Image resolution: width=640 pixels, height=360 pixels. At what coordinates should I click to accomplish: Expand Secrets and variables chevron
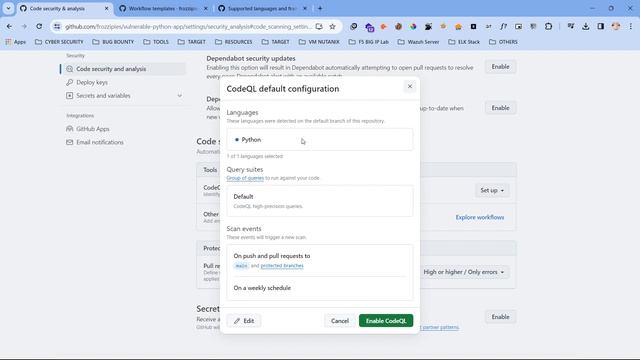click(x=180, y=96)
